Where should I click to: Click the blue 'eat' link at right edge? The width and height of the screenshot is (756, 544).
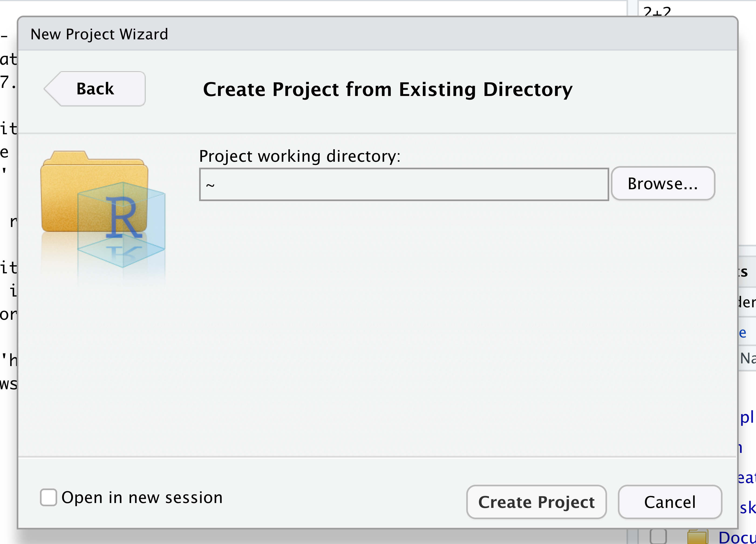[747, 478]
